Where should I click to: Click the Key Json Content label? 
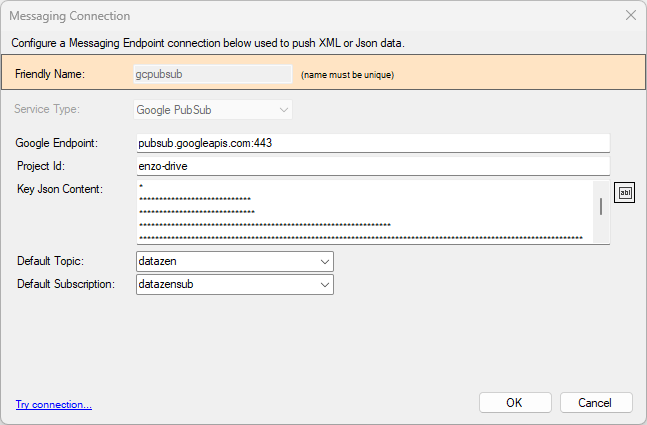60,189
